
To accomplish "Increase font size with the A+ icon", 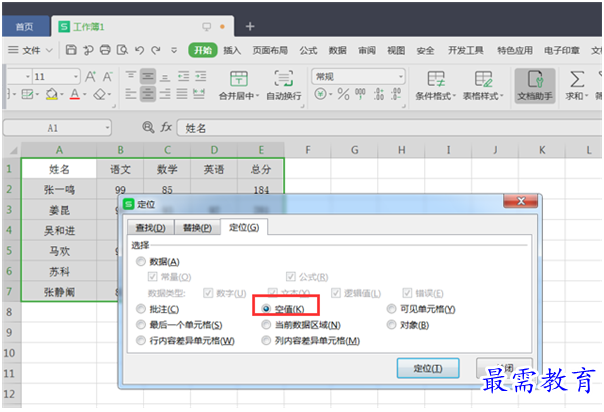I will coord(91,76).
